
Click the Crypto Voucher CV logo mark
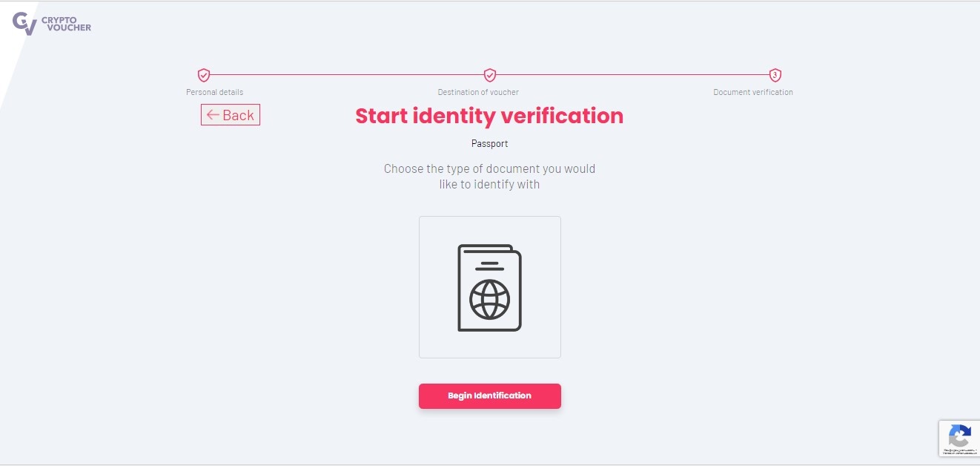coord(24,24)
